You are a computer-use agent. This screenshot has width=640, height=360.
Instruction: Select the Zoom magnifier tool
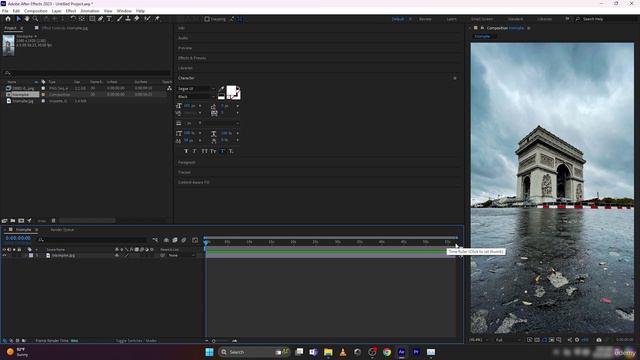pyautogui.click(x=36, y=19)
